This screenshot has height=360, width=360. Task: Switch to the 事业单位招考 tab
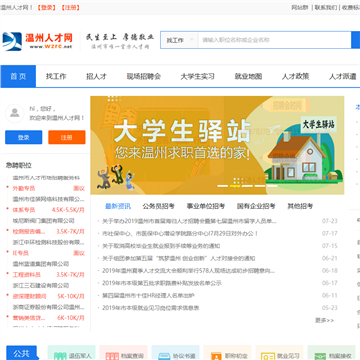coord(206,206)
